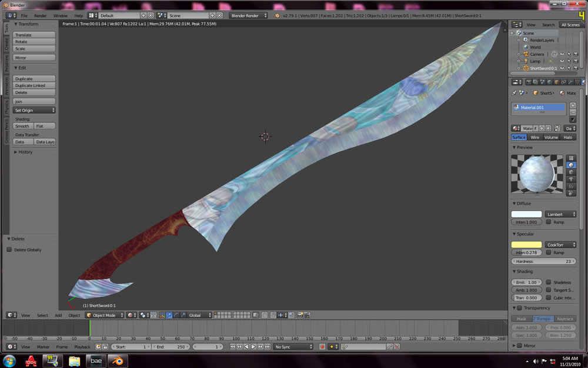Open Windows Start menu

[9, 361]
